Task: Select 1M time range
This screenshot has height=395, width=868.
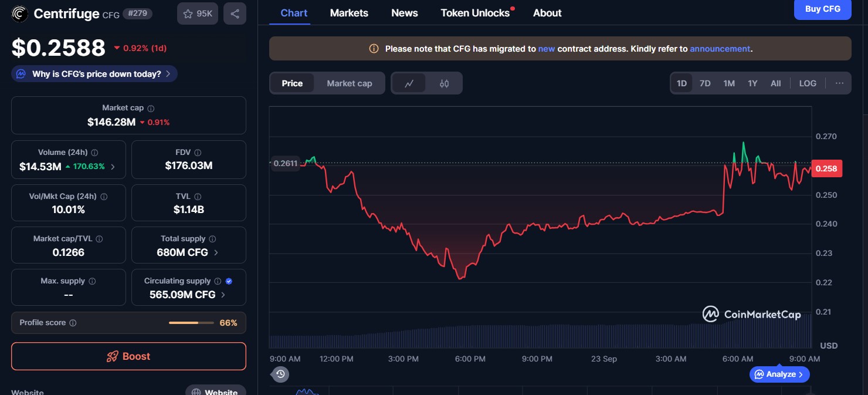Action: point(729,83)
